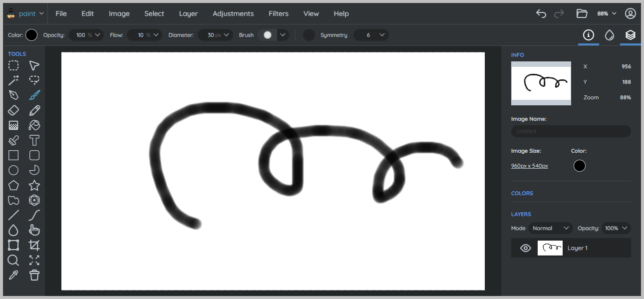Select the Eraser tool

point(13,110)
